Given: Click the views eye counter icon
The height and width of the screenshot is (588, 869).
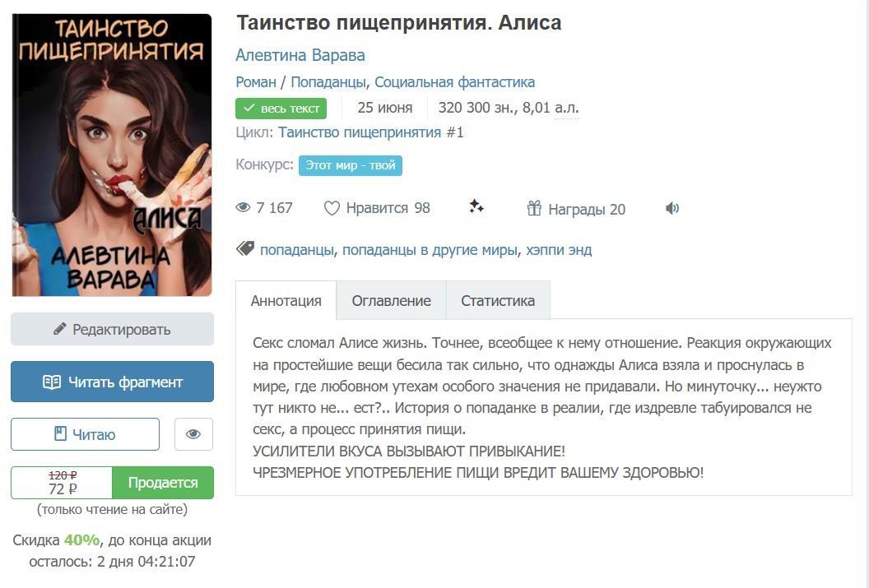Looking at the screenshot, I should (x=244, y=207).
